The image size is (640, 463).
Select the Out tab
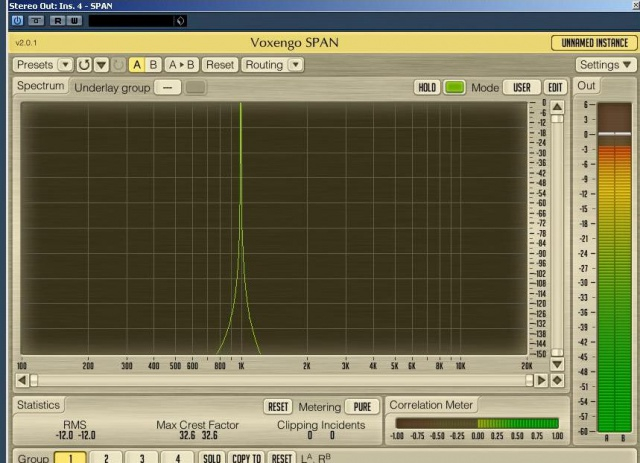[586, 86]
